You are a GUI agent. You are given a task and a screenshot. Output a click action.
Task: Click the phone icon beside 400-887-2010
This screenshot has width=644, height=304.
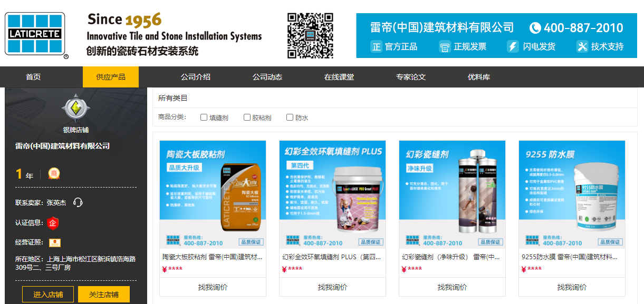tap(535, 28)
